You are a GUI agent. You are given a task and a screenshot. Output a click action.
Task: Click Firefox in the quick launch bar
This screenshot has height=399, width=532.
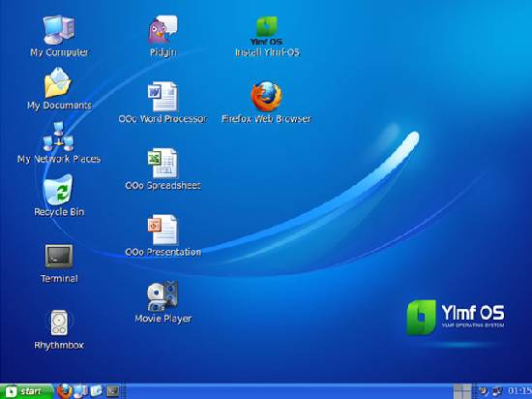click(65, 391)
